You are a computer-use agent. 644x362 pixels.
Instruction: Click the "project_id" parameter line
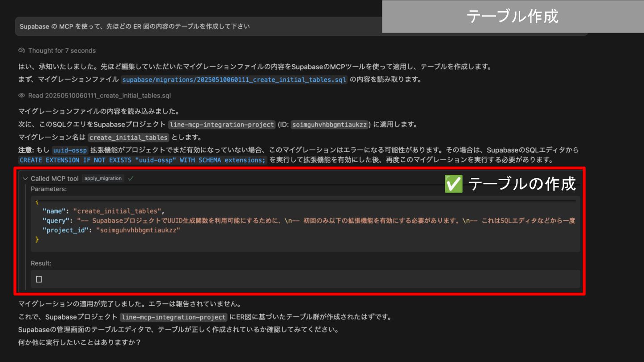[x=111, y=230]
